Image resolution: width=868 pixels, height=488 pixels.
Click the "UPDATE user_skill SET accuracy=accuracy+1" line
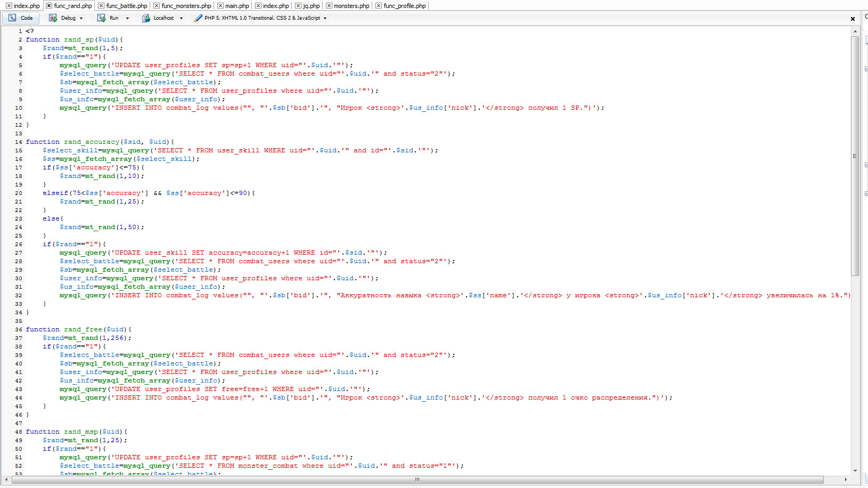click(224, 253)
